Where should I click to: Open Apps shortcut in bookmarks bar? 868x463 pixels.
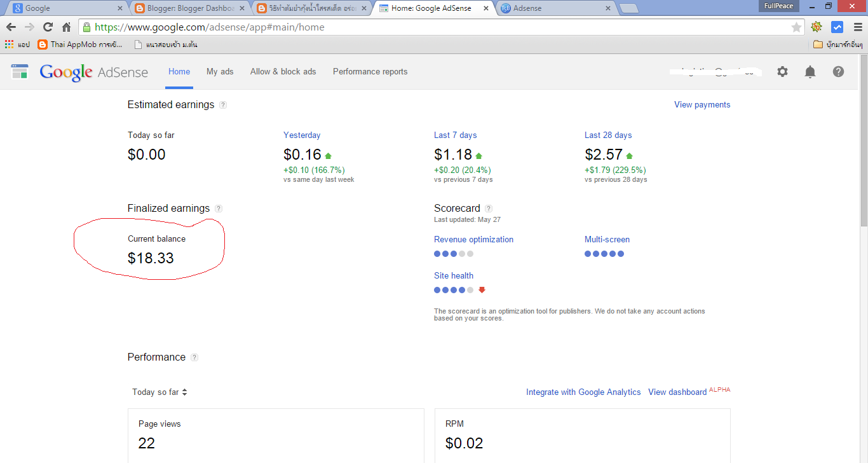(x=17, y=45)
